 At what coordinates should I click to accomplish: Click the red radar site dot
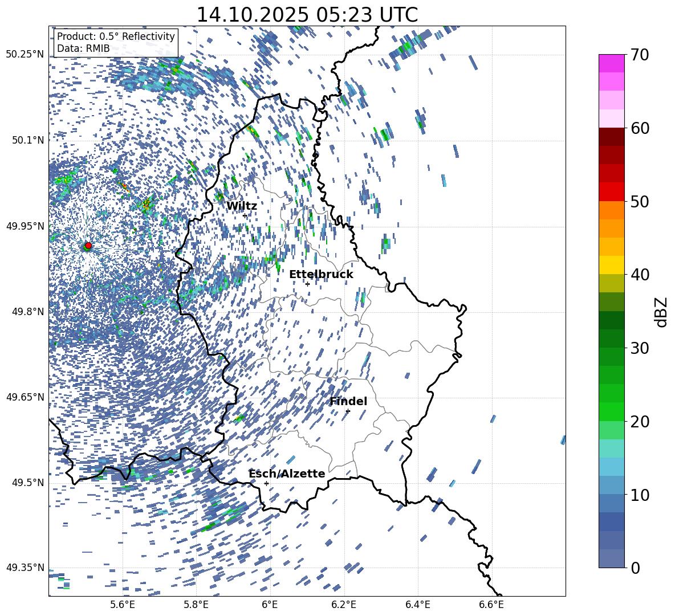pos(88,246)
